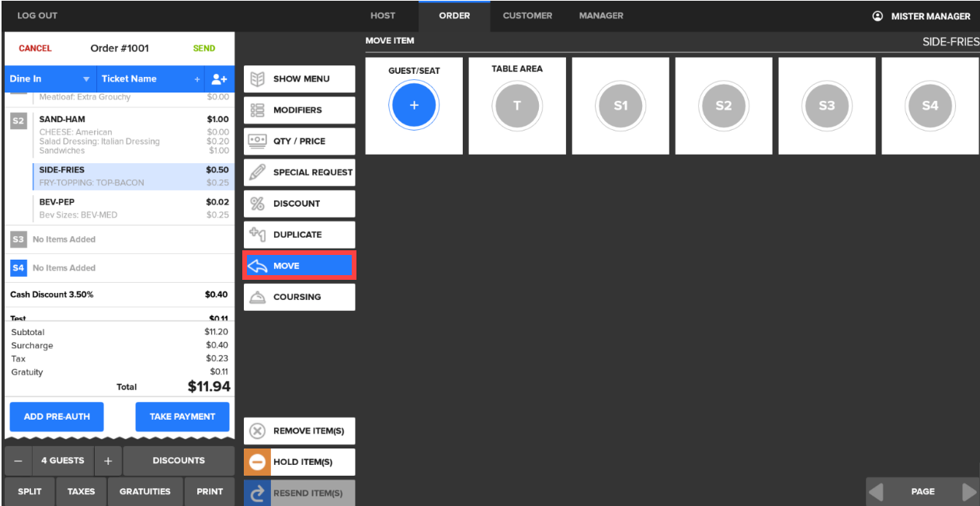
Task: Click Take Payment button
Action: pyautogui.click(x=182, y=417)
